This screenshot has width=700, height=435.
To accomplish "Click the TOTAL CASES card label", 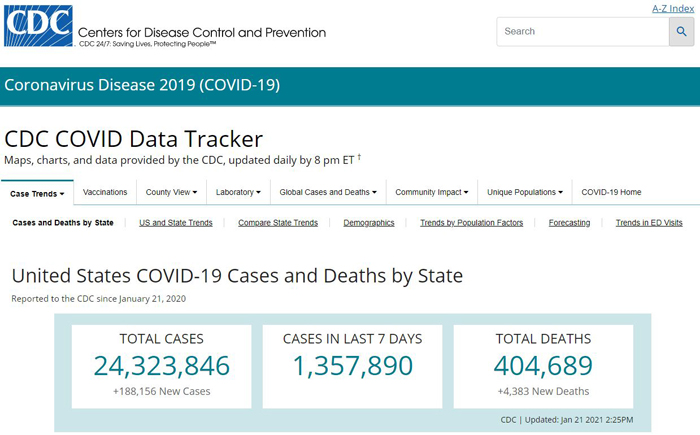I will (x=162, y=339).
